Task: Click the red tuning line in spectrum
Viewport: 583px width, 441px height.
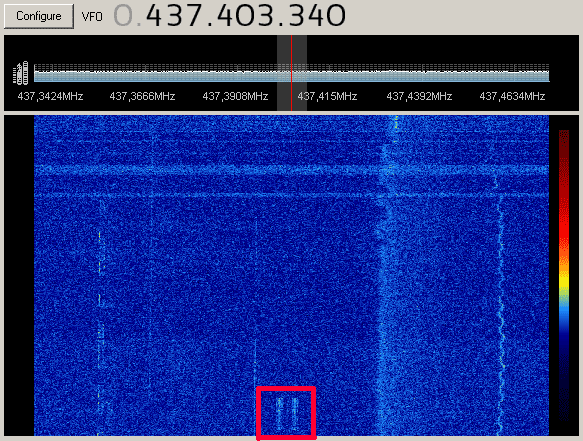Action: (292, 73)
